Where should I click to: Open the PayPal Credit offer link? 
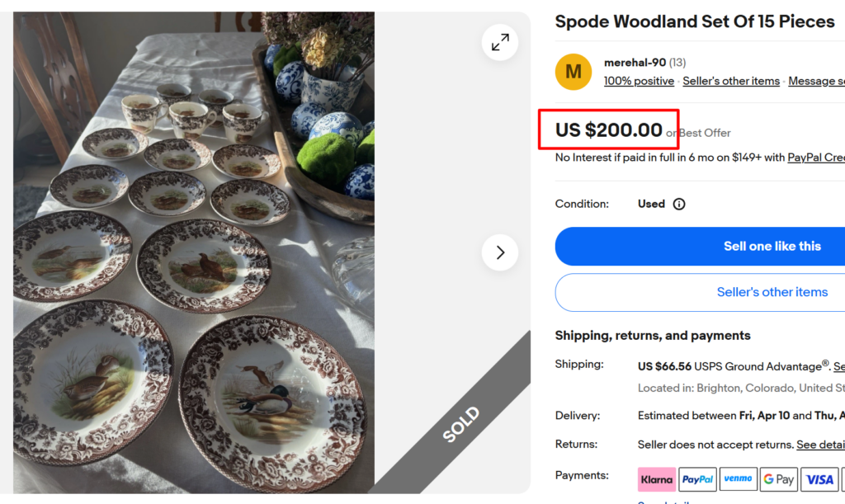pyautogui.click(x=816, y=157)
